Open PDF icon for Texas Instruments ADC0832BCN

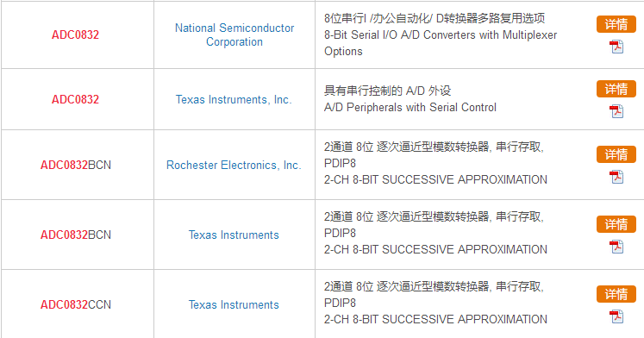point(616,247)
